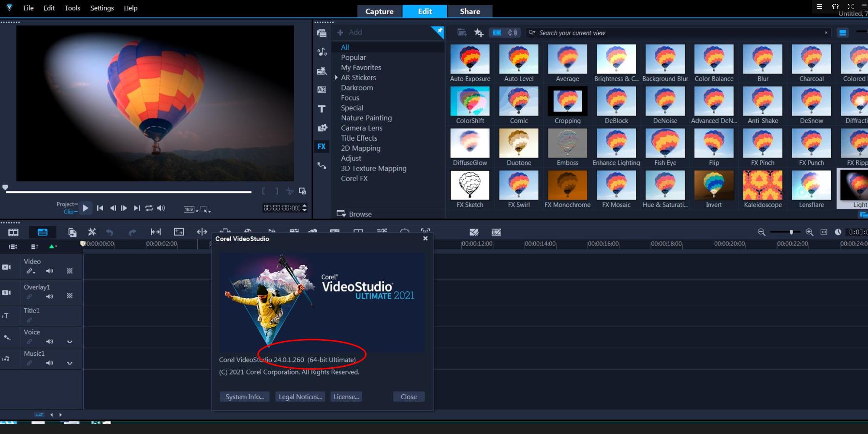Switch to Timeline view icon

[x=43, y=232]
